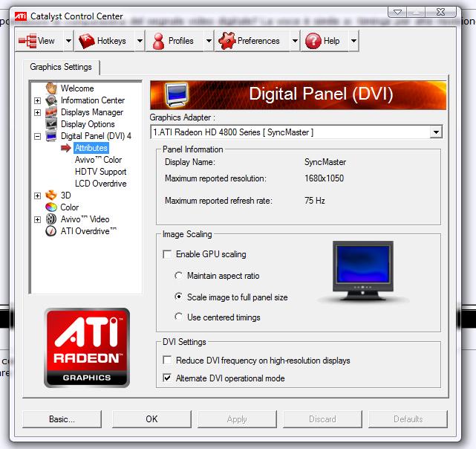This screenshot has width=476, height=449.
Task: Open the Help dropdown arrow
Action: coord(354,41)
